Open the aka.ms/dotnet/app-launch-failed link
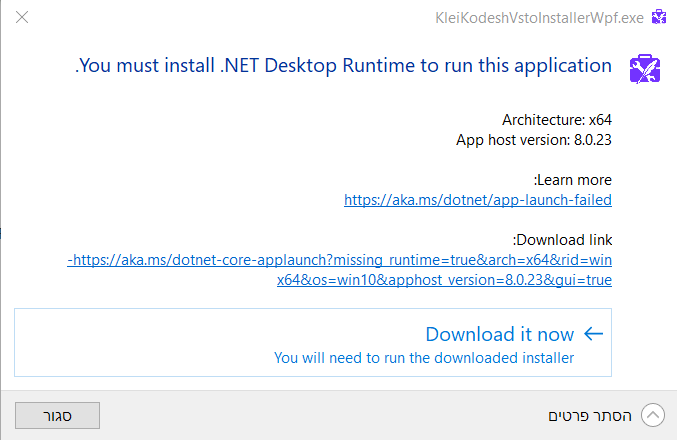Viewport: 677px width, 440px height. [x=477, y=199]
